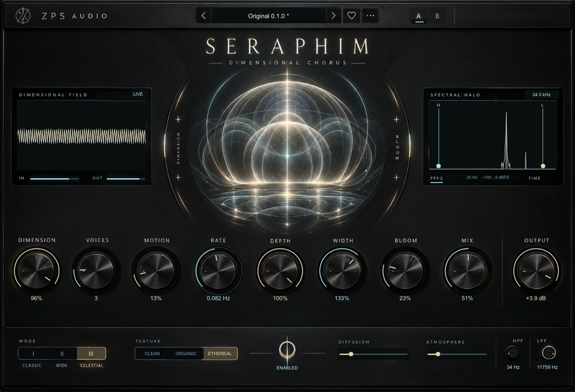Click the Rate value 0.082 Hz
The width and height of the screenshot is (575, 392).
(x=218, y=298)
